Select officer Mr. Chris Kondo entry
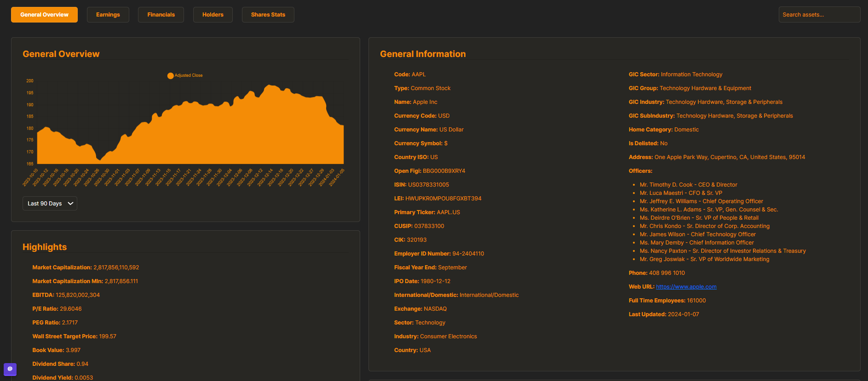This screenshot has height=381, width=868. coord(705,226)
